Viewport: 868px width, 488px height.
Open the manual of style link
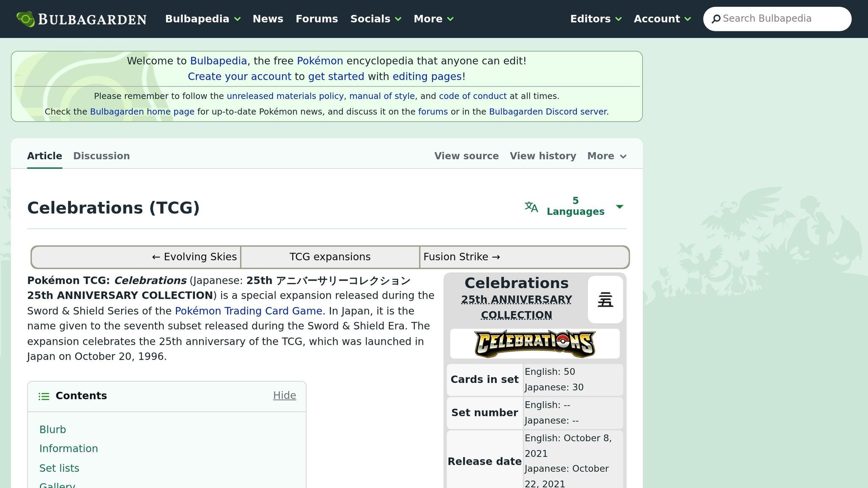(382, 96)
